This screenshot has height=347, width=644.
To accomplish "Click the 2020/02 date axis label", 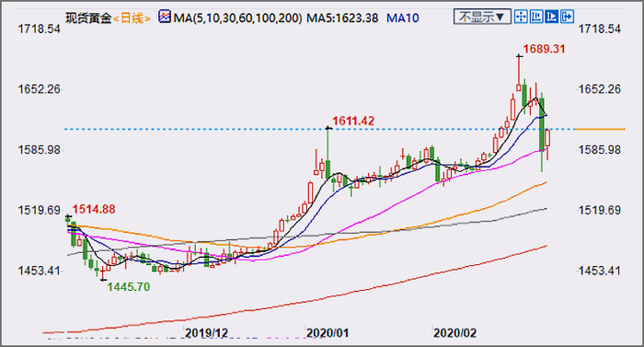I will pyautogui.click(x=454, y=332).
